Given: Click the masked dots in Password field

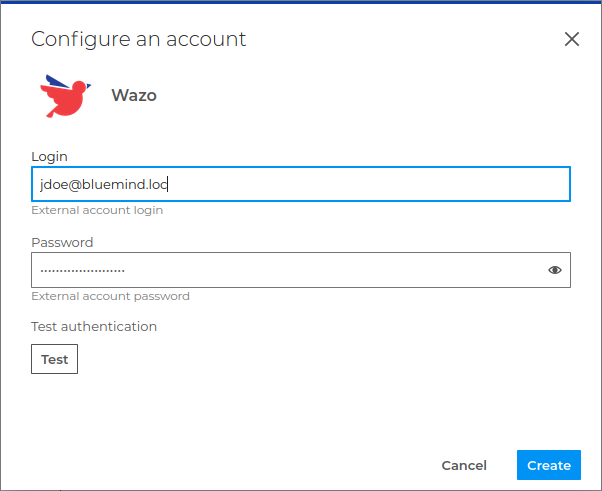Looking at the screenshot, I should (x=82, y=270).
